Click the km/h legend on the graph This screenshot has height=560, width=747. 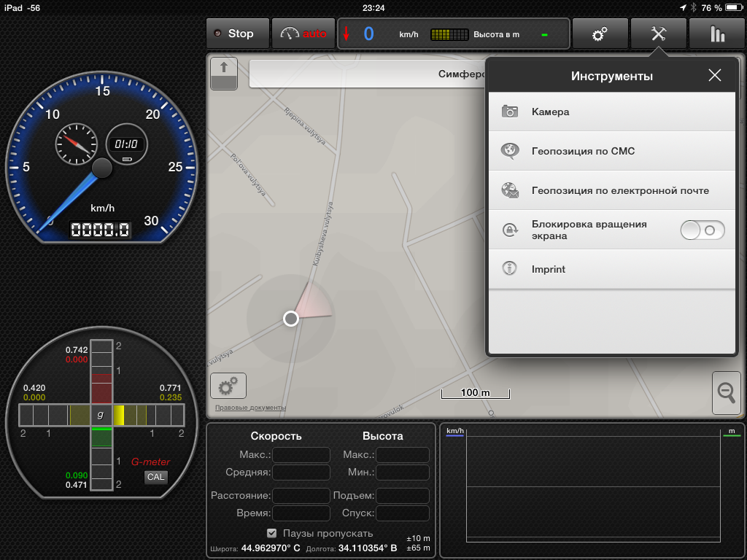tap(455, 432)
